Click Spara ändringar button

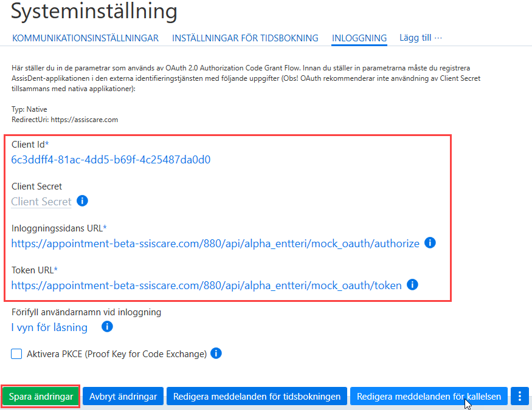[41, 397]
